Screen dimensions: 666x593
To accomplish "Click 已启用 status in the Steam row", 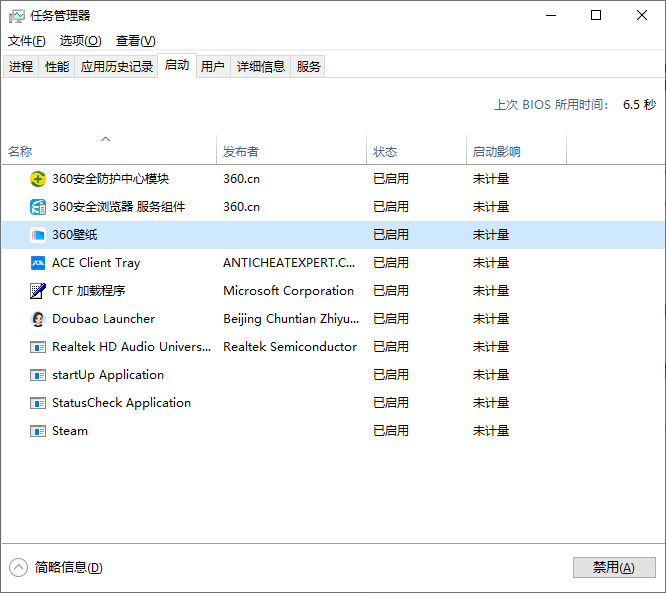I will [x=391, y=431].
